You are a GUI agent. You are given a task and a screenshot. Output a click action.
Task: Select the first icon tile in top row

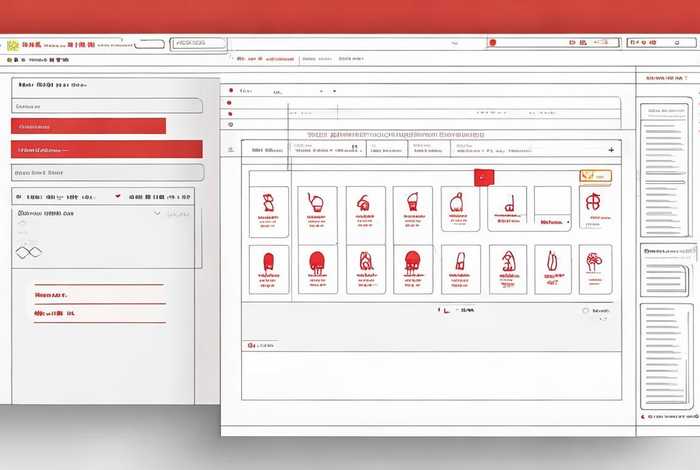click(x=268, y=210)
